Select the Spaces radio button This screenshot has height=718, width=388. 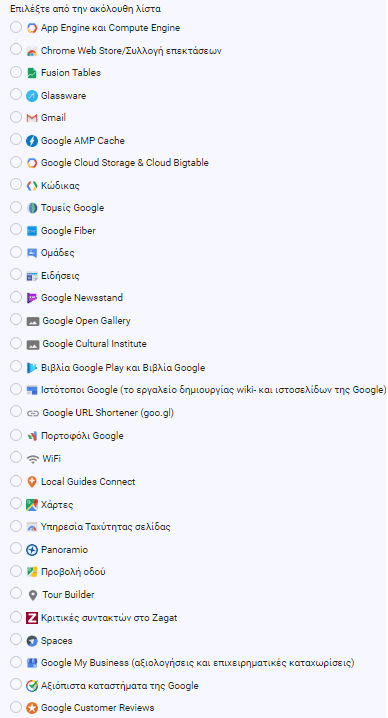pos(16,639)
